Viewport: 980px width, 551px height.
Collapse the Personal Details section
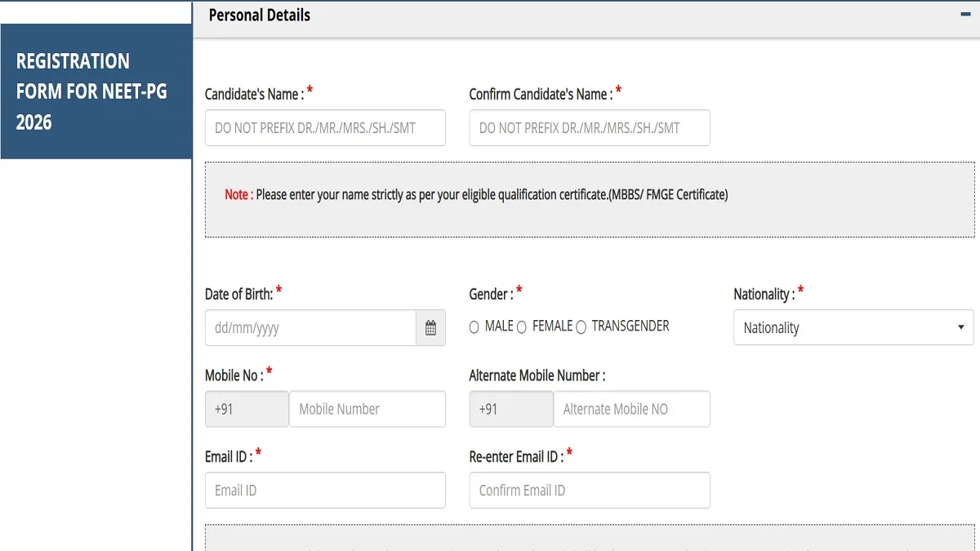tap(965, 15)
